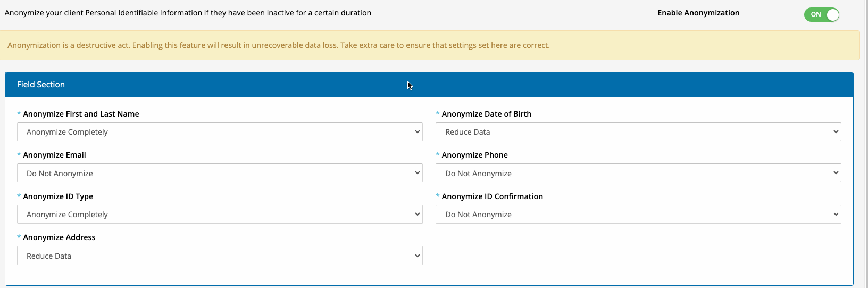Click the 'Anonymize First and Last Name' label

pos(81,114)
